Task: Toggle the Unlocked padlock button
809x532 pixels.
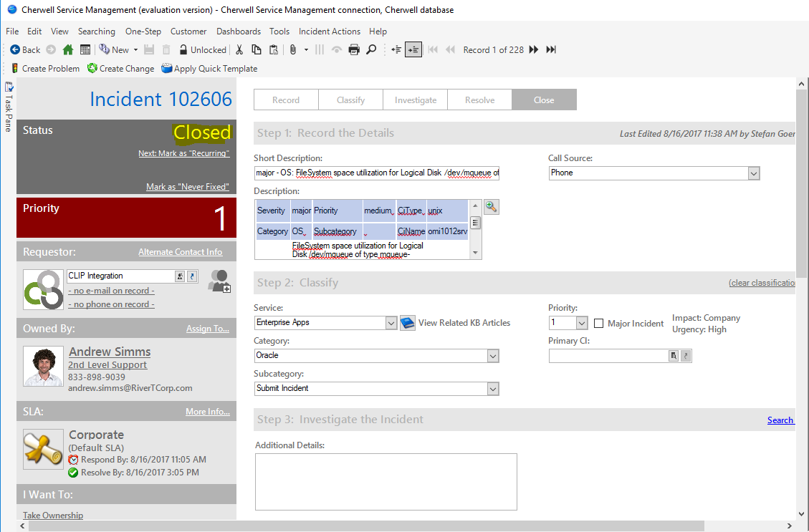Action: (x=203, y=50)
